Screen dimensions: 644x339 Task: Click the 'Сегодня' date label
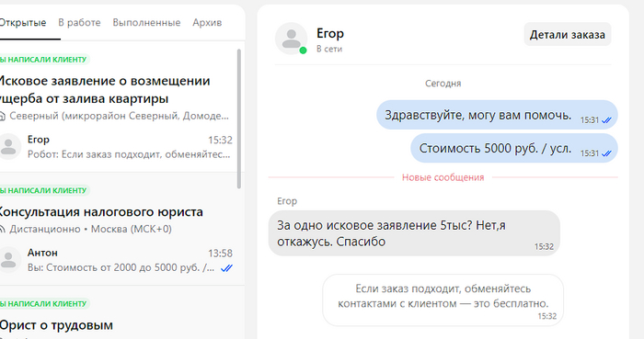(443, 84)
